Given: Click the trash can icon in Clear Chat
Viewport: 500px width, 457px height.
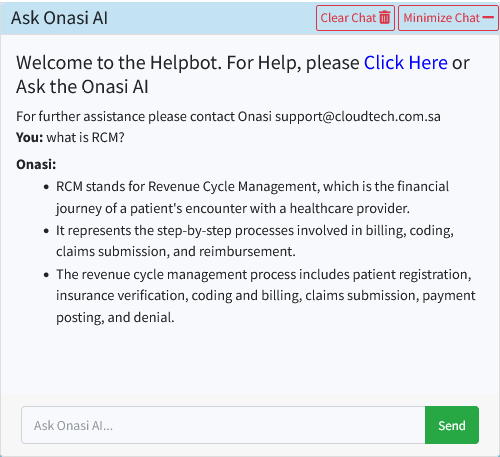Looking at the screenshot, I should (x=384, y=18).
